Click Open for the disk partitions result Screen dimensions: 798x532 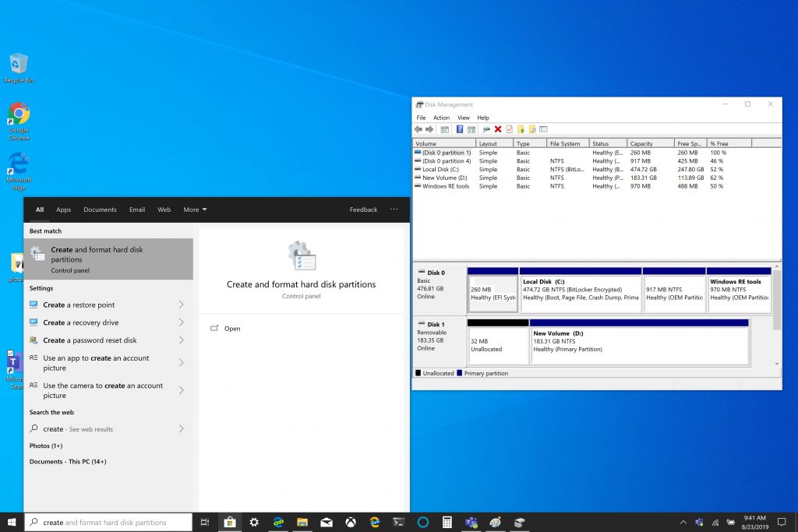tap(232, 329)
